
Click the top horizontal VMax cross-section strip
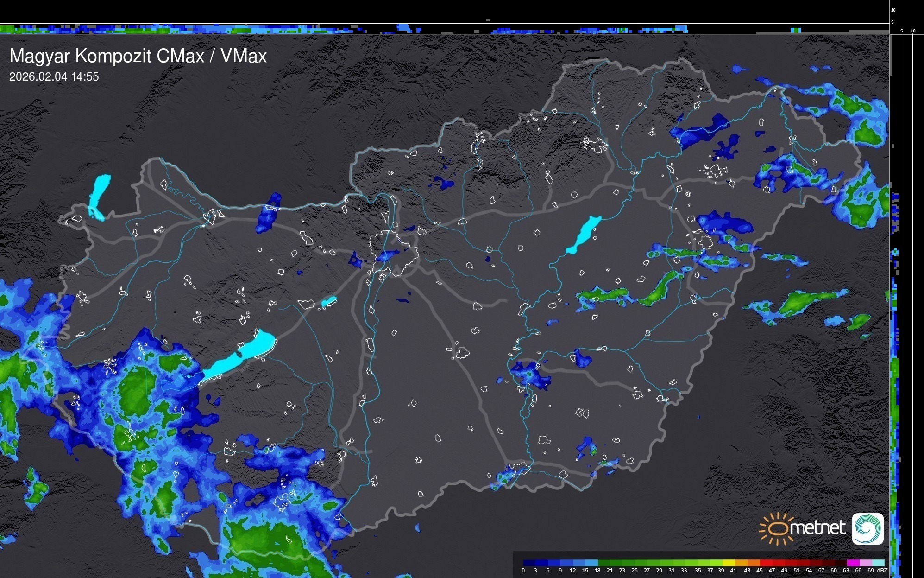pyautogui.click(x=324, y=29)
